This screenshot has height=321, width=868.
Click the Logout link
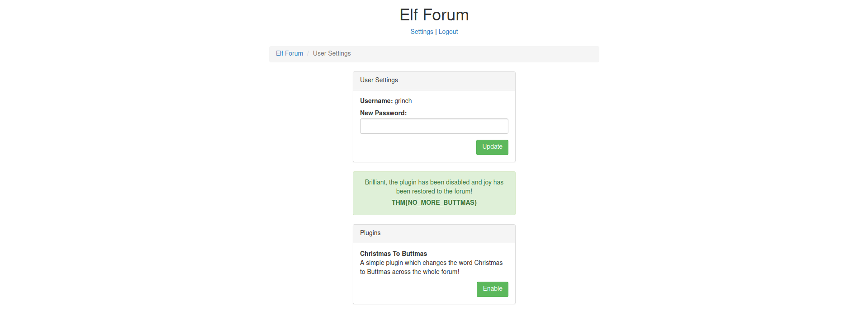448,32
